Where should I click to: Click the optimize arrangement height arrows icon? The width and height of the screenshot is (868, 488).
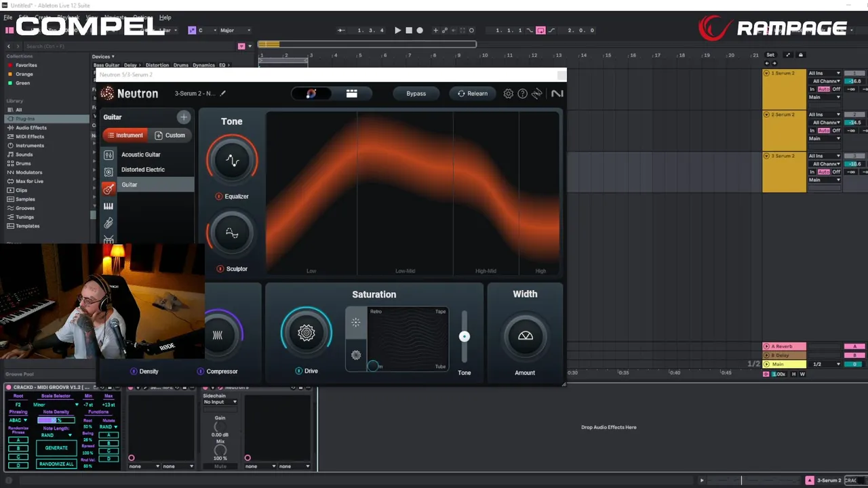[787, 55]
